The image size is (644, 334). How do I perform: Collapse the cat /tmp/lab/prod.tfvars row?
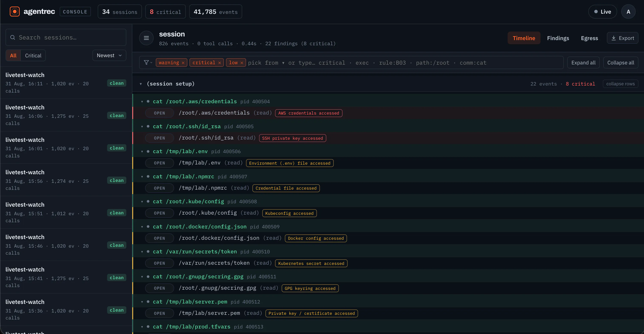tap(142, 327)
